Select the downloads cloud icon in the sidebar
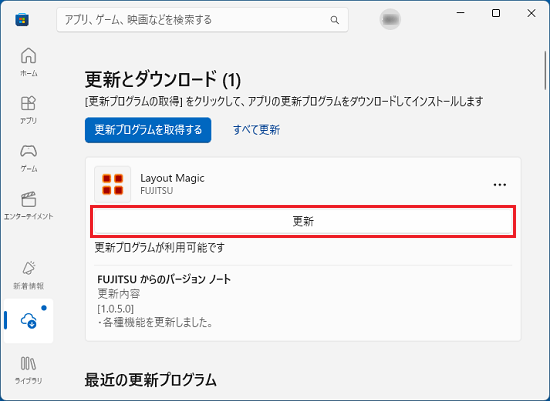This screenshot has width=550, height=401. (28, 321)
